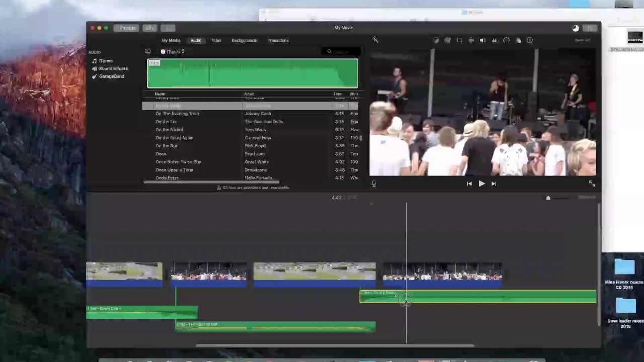Skip to the previous clip
Image resolution: width=644 pixels, height=362 pixels.
pos(469,184)
